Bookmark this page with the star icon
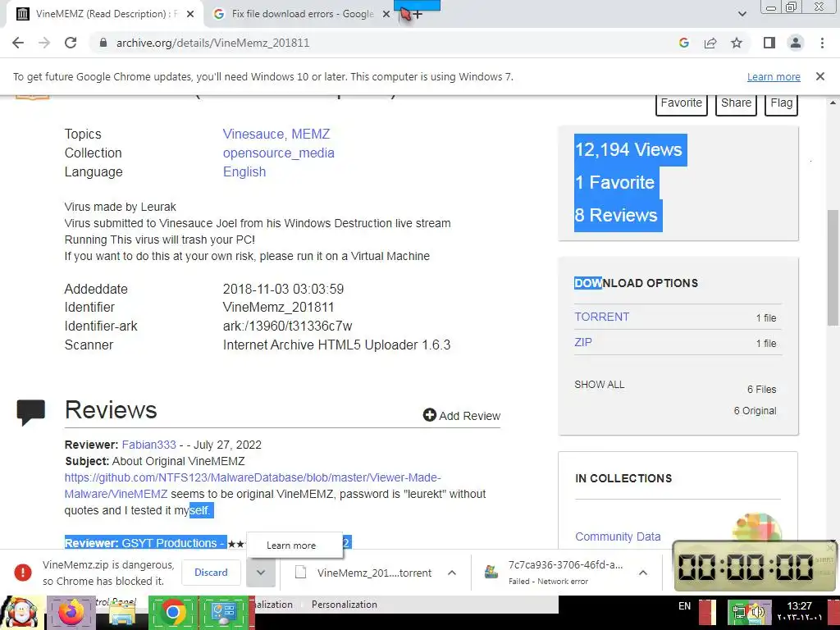Viewport: 840px width, 630px height. (x=737, y=43)
